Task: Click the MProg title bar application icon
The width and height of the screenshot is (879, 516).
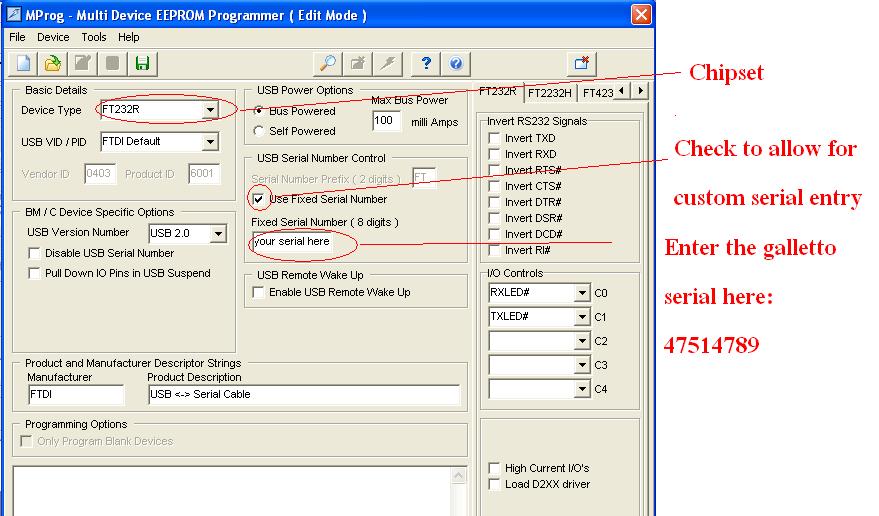Action: [13, 14]
